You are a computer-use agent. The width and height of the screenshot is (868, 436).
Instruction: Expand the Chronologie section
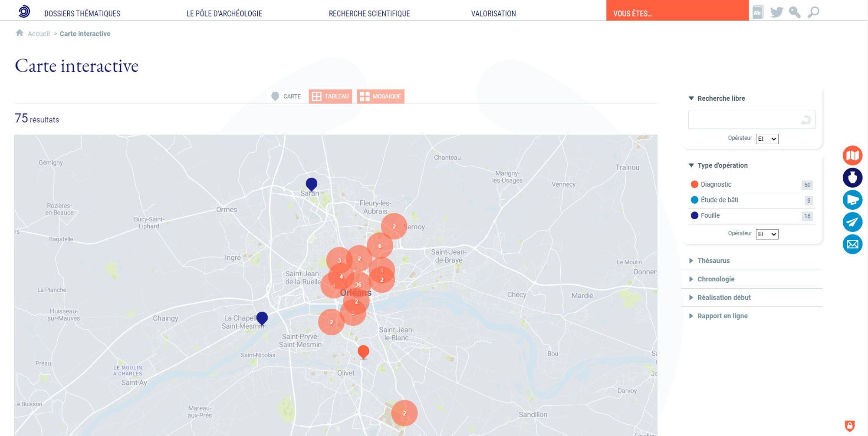point(712,279)
